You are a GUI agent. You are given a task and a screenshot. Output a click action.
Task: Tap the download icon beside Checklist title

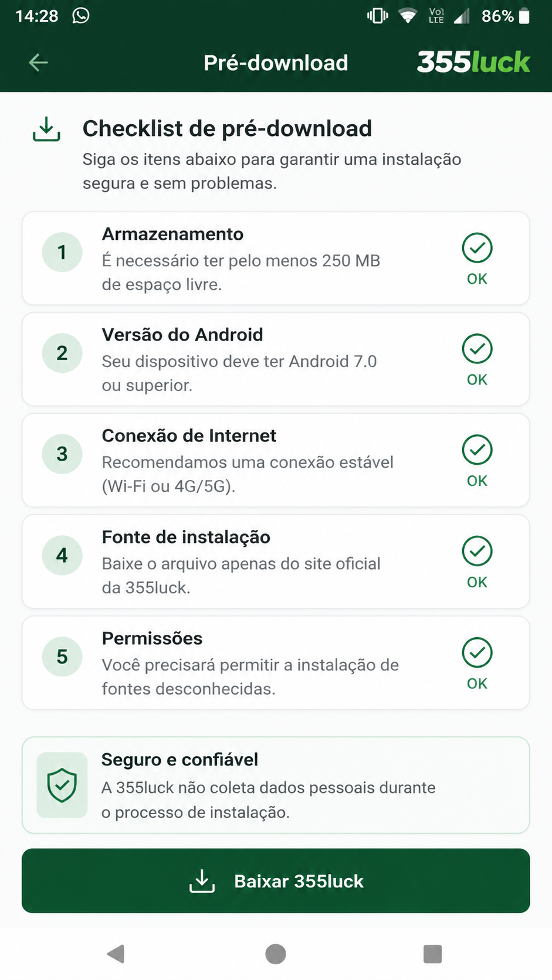click(x=46, y=129)
